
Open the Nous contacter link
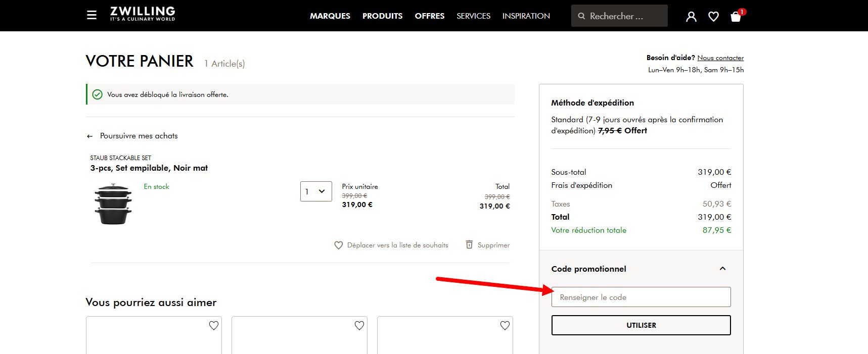click(x=720, y=58)
